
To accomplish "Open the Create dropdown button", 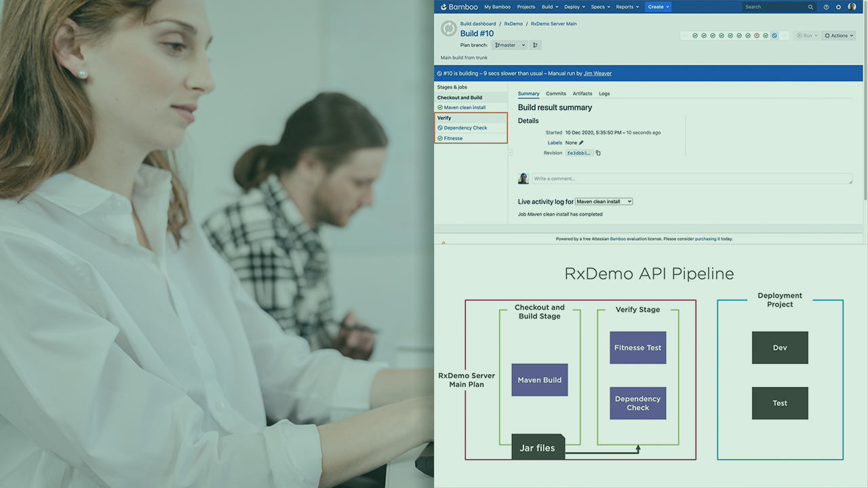I will click(658, 7).
